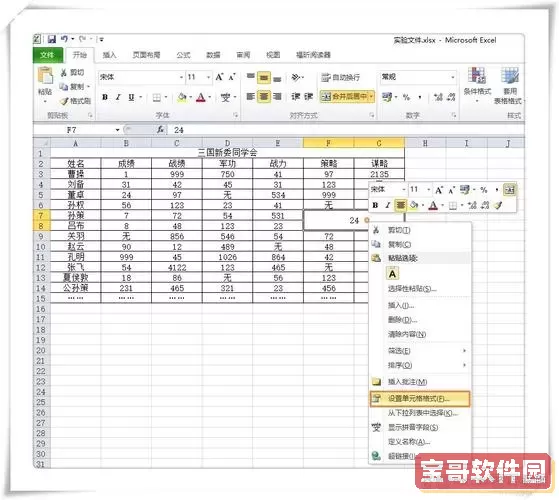Switch to the 插入 ribbon tab

109,55
